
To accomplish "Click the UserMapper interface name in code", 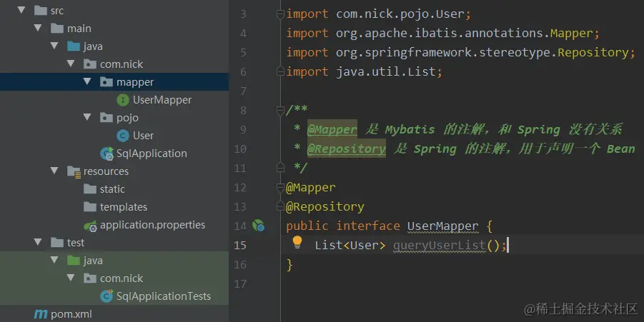I will click(442, 226).
